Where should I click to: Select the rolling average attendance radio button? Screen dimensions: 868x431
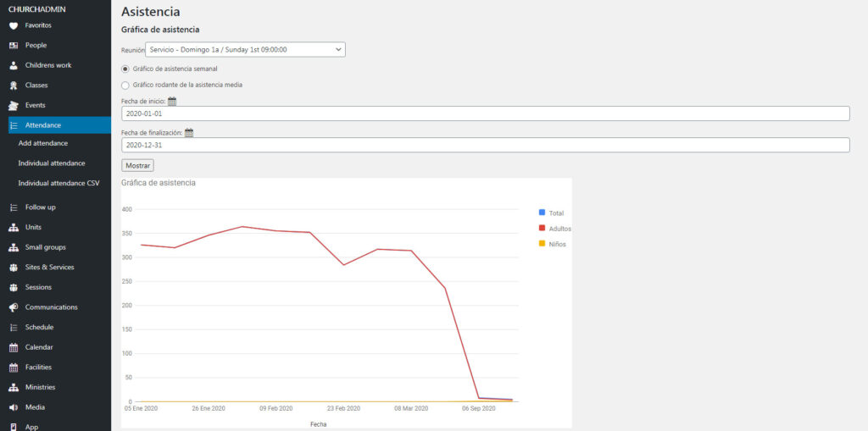click(126, 85)
